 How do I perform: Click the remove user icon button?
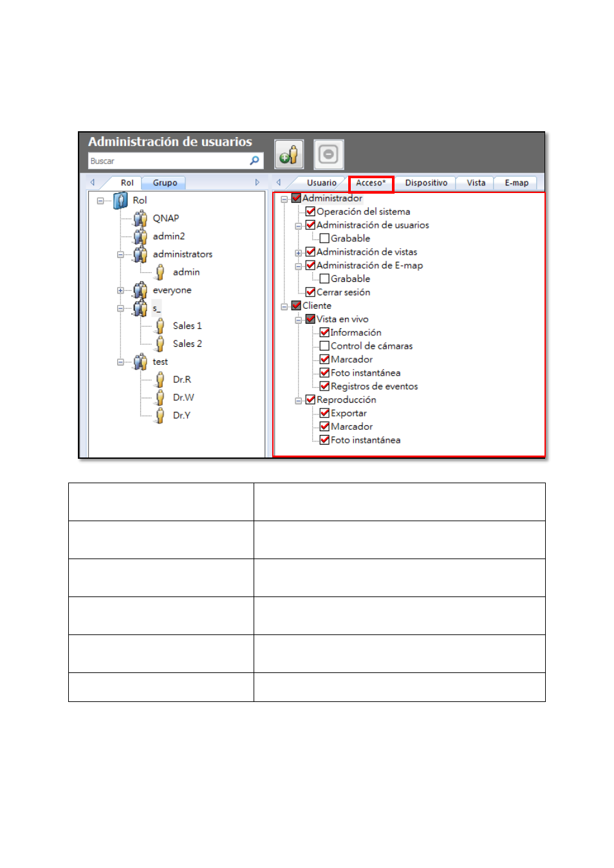pos(329,154)
